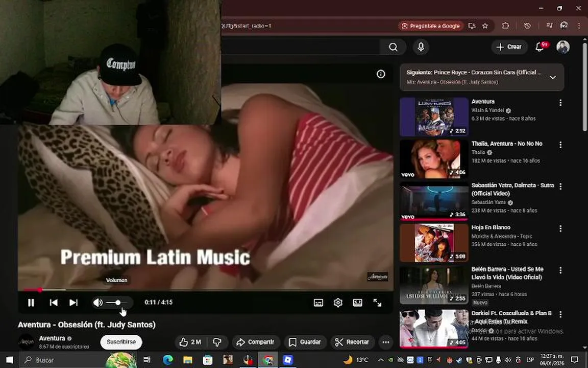Start voice search with the microphone
The height and width of the screenshot is (368, 588).
421,47
